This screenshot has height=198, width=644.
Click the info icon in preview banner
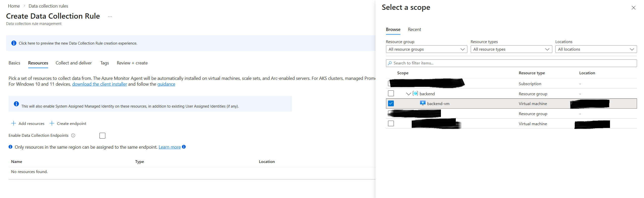tap(14, 43)
